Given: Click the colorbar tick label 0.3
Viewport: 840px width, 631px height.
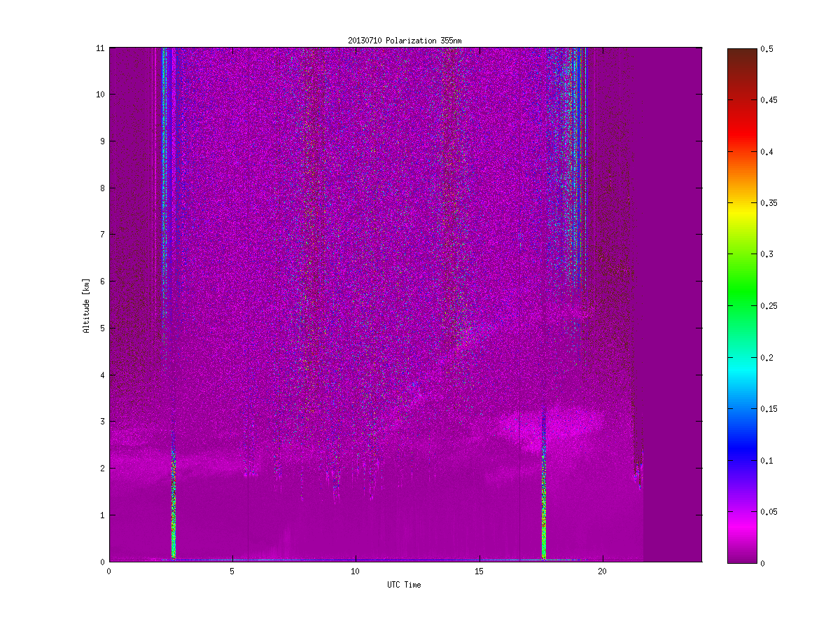Looking at the screenshot, I should coord(767,254).
